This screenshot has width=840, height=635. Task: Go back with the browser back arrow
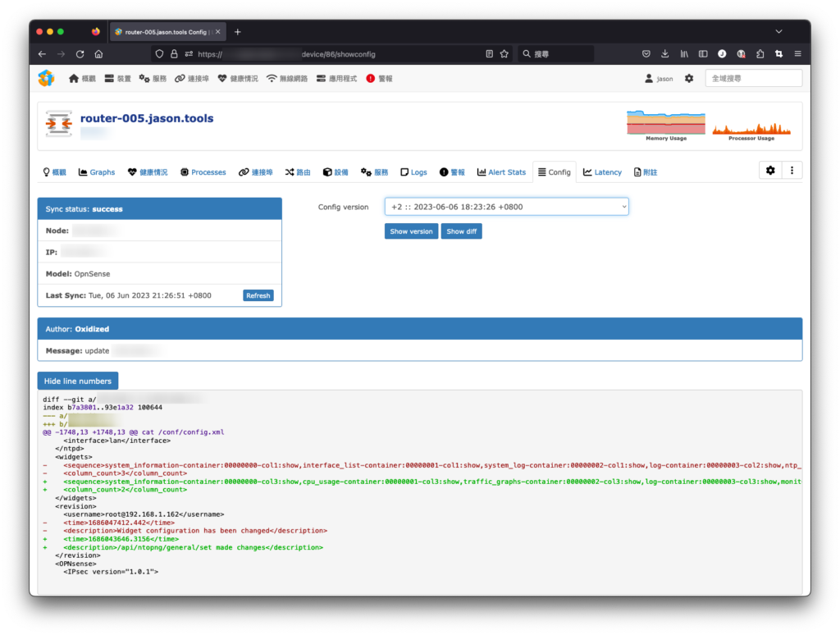[42, 54]
